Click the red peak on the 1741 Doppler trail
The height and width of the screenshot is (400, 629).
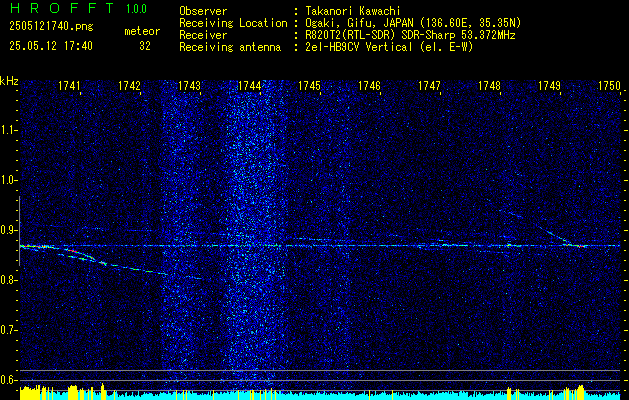pyautogui.click(x=71, y=251)
